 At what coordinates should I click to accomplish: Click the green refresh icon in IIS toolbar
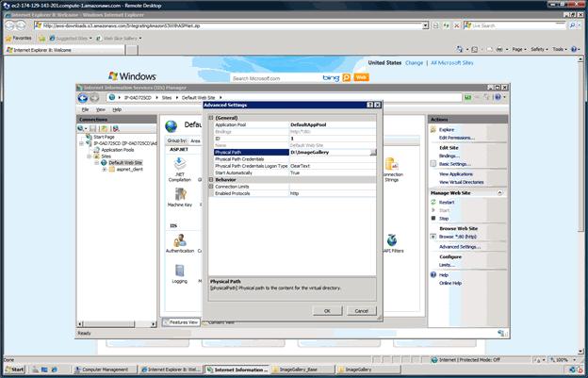point(467,97)
